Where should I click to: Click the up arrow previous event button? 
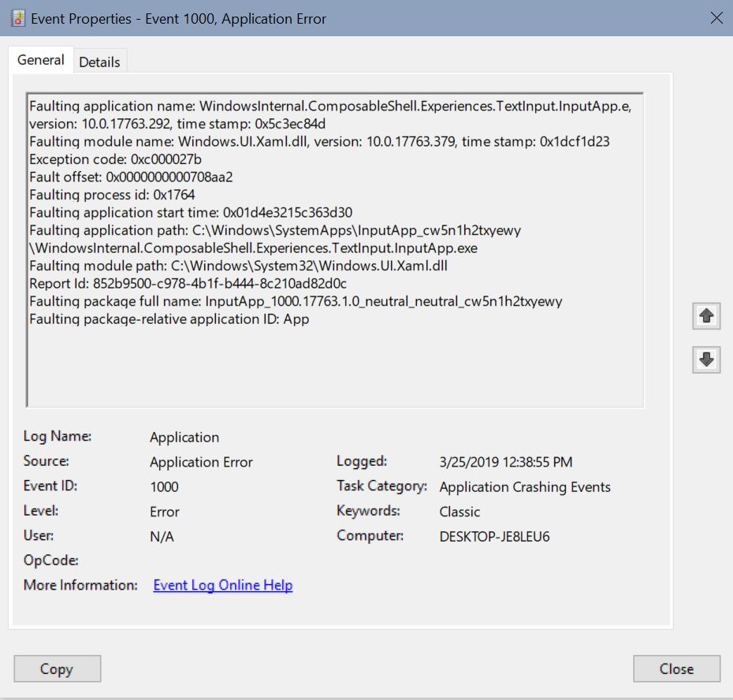click(x=706, y=316)
